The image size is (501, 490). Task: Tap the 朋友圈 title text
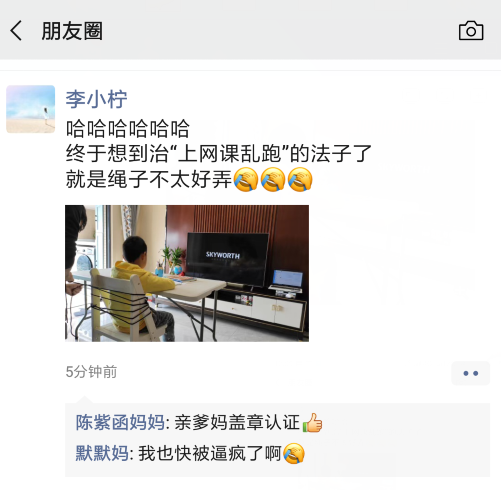click(x=72, y=31)
